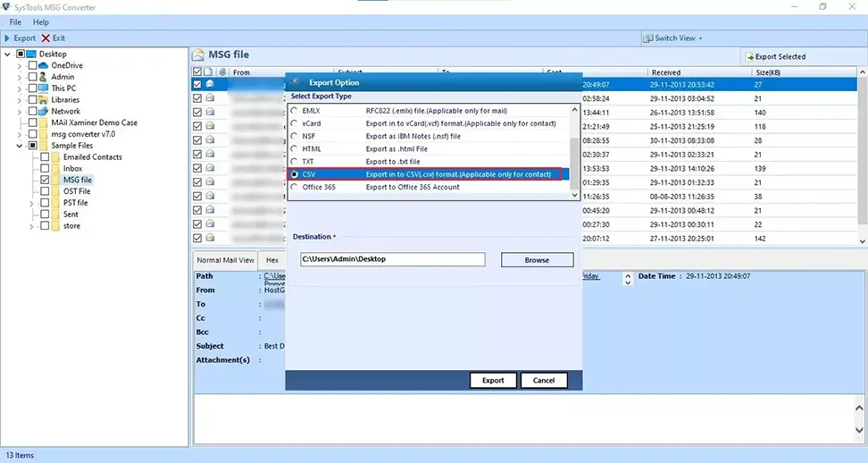Viewport: 868px width, 463px height.
Task: Click the Export toolbar arrow icon
Action: click(7, 38)
